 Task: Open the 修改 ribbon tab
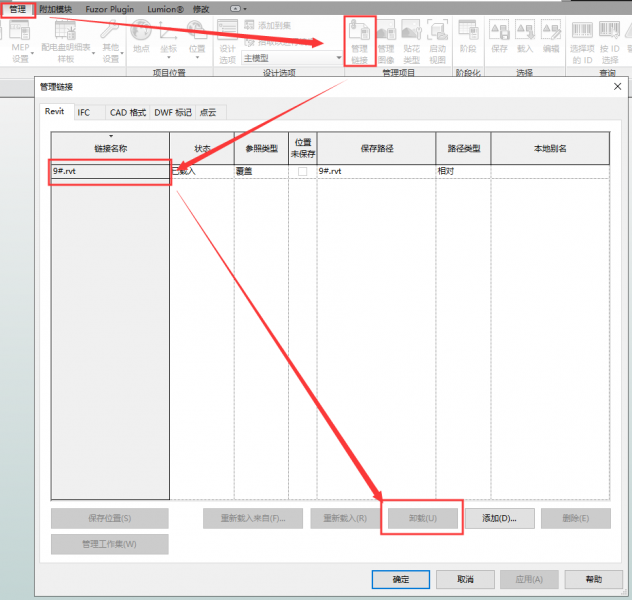(x=201, y=9)
